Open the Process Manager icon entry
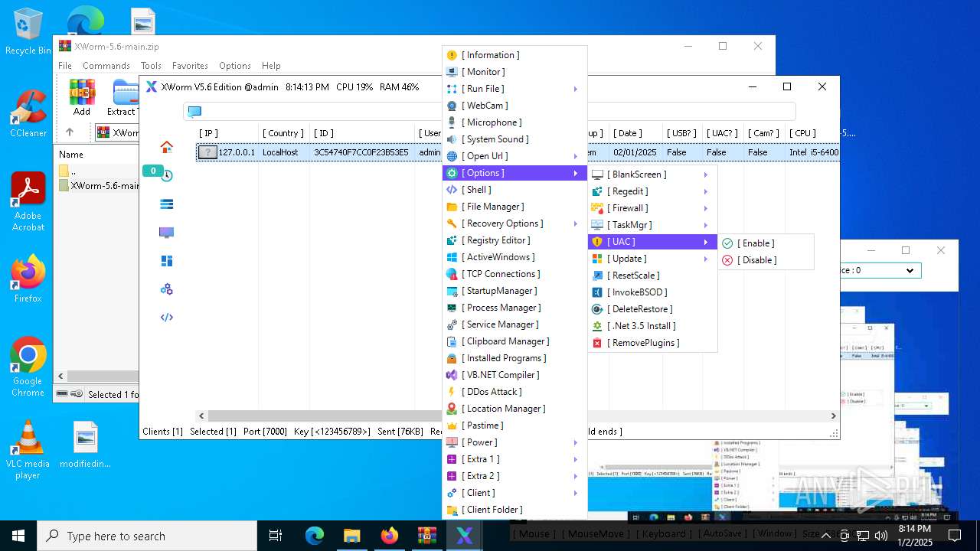 tap(452, 308)
